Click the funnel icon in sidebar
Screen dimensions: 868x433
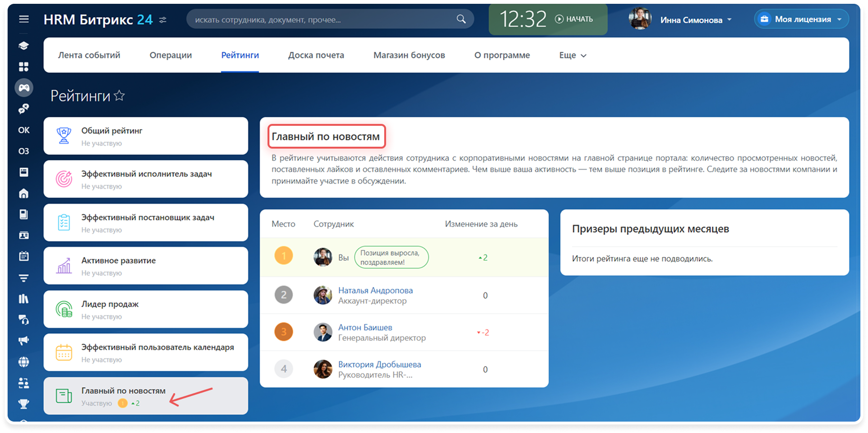click(24, 278)
